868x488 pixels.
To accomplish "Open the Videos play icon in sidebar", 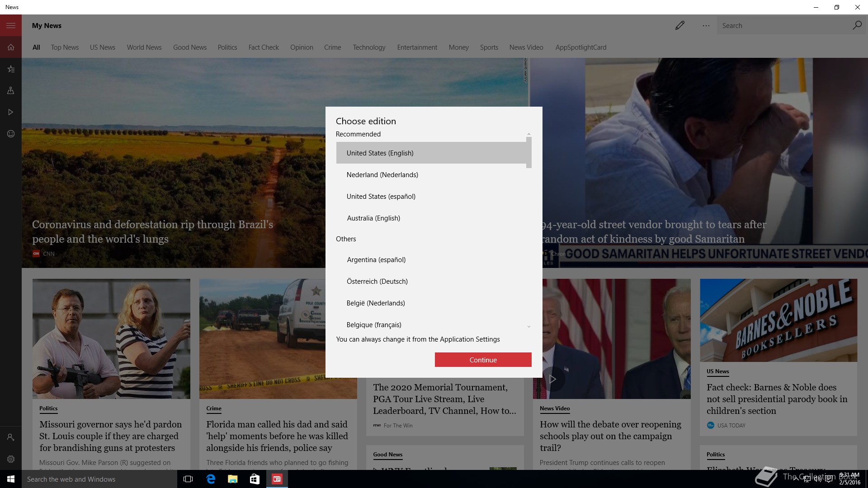I will pyautogui.click(x=11, y=112).
